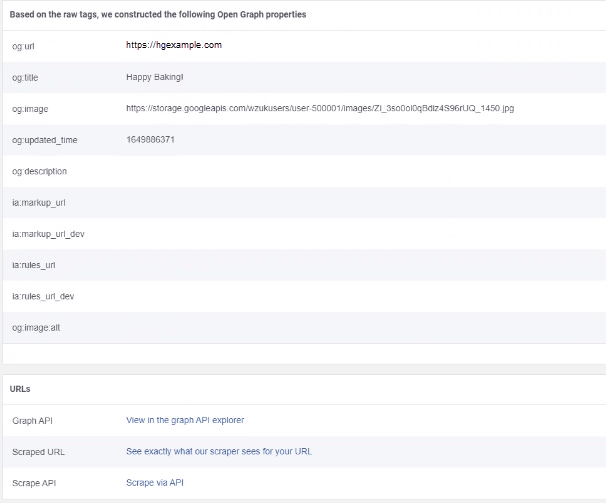Click the Graph API row label

tap(33, 420)
